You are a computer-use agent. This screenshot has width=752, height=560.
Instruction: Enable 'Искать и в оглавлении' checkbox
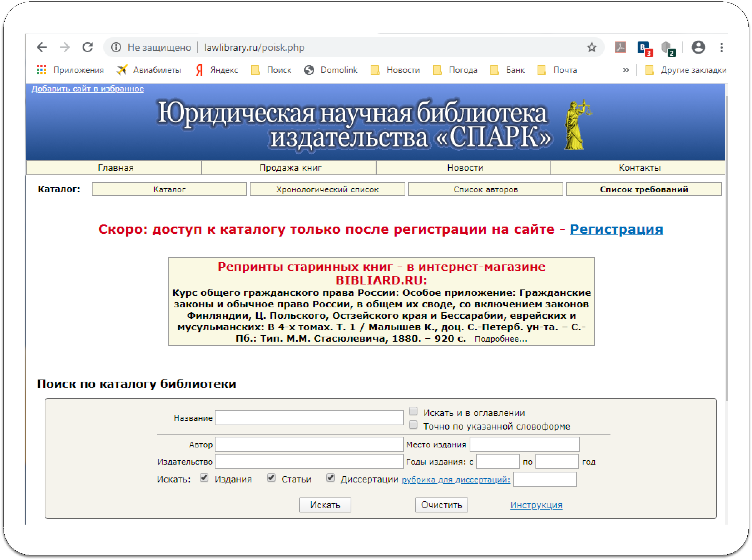point(413,411)
